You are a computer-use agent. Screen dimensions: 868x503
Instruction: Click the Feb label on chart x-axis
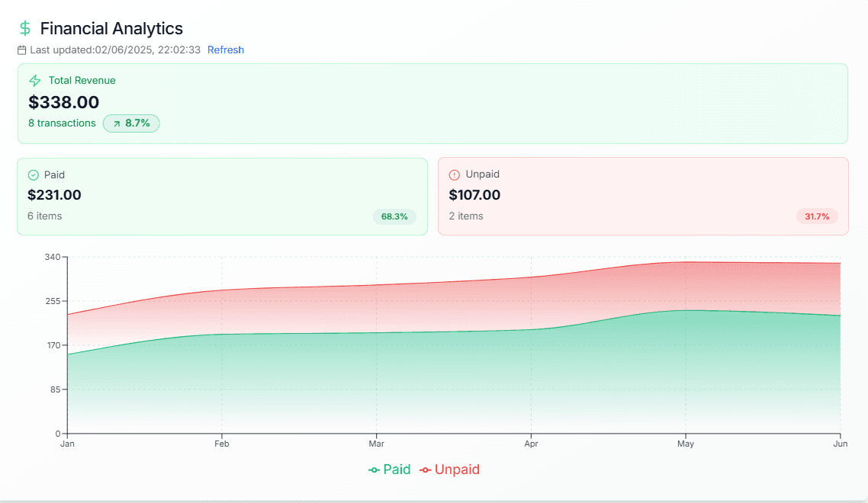(x=221, y=444)
